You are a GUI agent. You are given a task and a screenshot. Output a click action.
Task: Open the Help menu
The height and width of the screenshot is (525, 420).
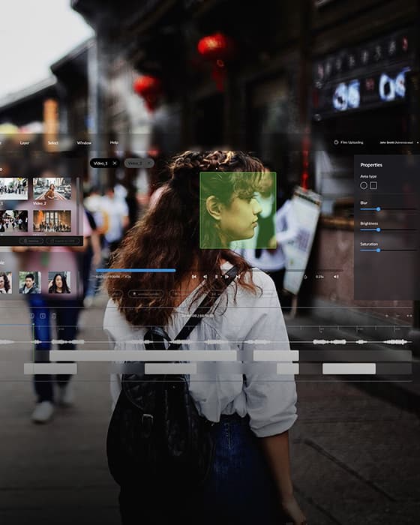tap(114, 142)
